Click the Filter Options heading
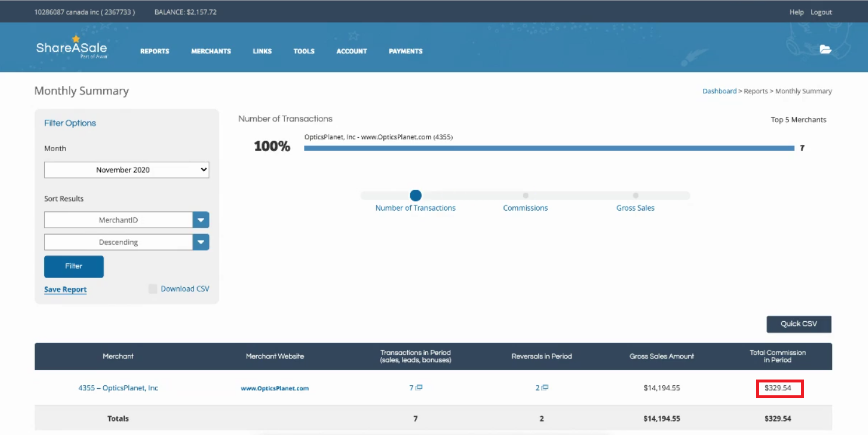Screen dimensions: 868x435 pyautogui.click(x=70, y=123)
